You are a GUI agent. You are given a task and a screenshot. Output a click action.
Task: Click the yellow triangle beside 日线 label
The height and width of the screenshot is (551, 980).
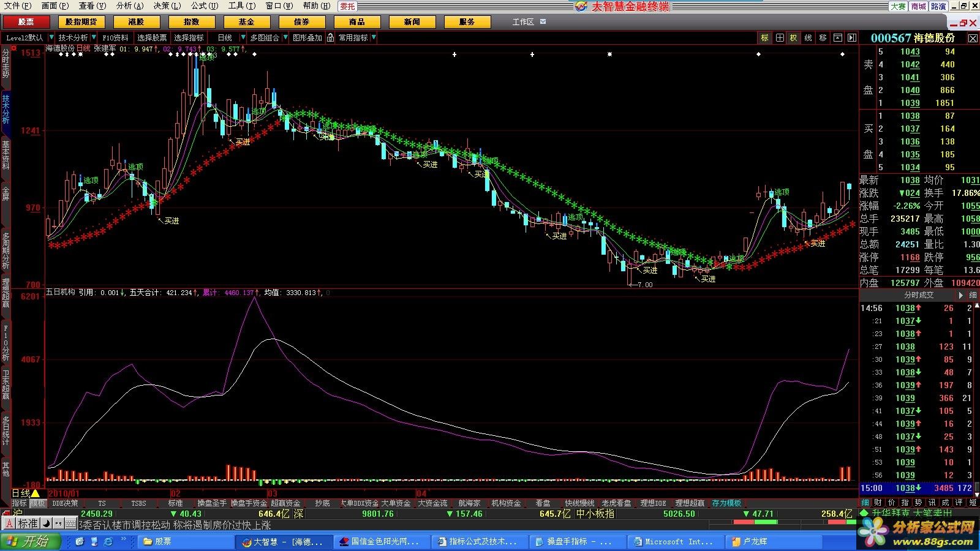click(35, 493)
